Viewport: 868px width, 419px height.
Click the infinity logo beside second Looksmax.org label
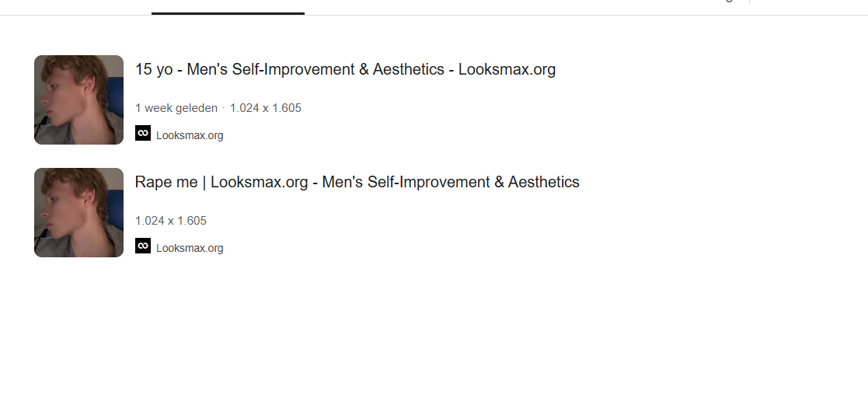click(143, 246)
